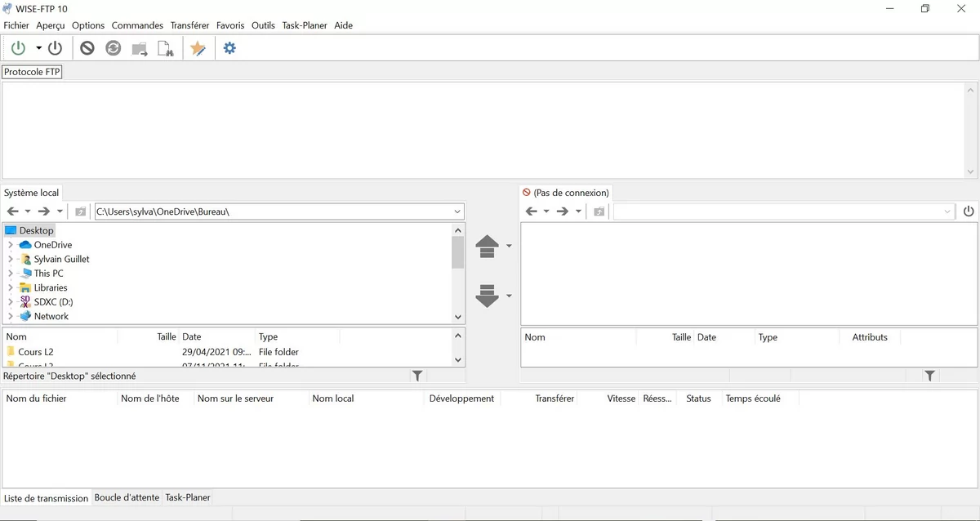The width and height of the screenshot is (980, 521).
Task: Open the Outils menu
Action: (x=263, y=25)
